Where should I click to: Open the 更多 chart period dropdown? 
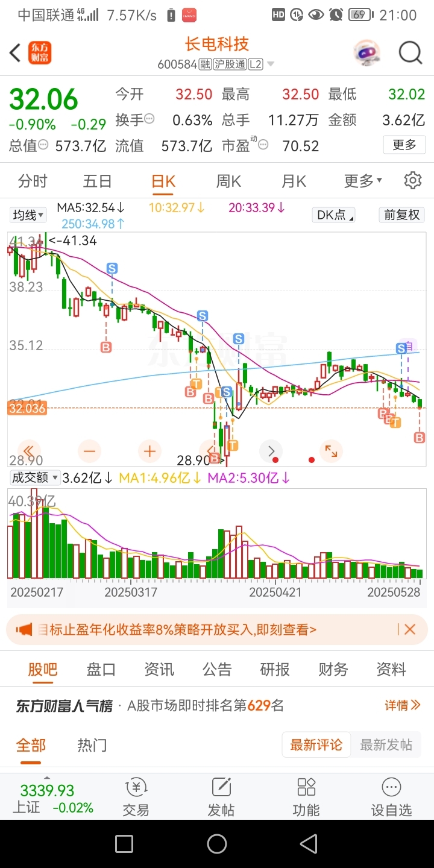pos(363,180)
